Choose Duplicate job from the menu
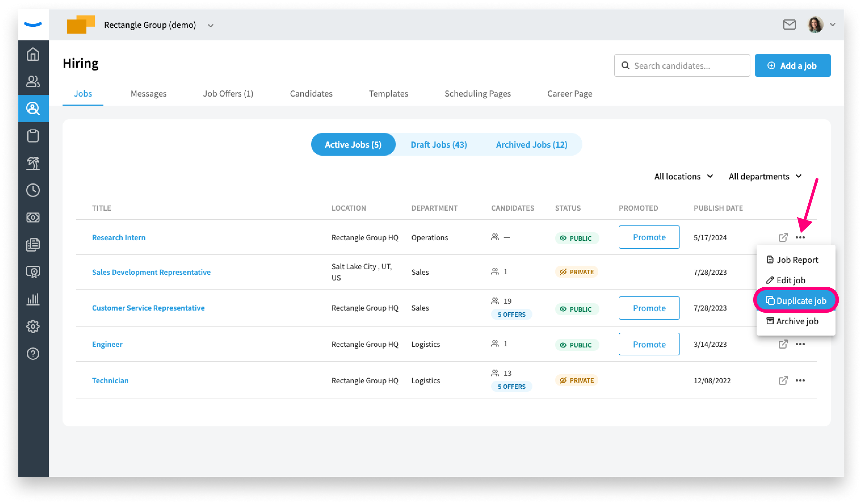Image resolution: width=862 pixels, height=504 pixels. [796, 300]
